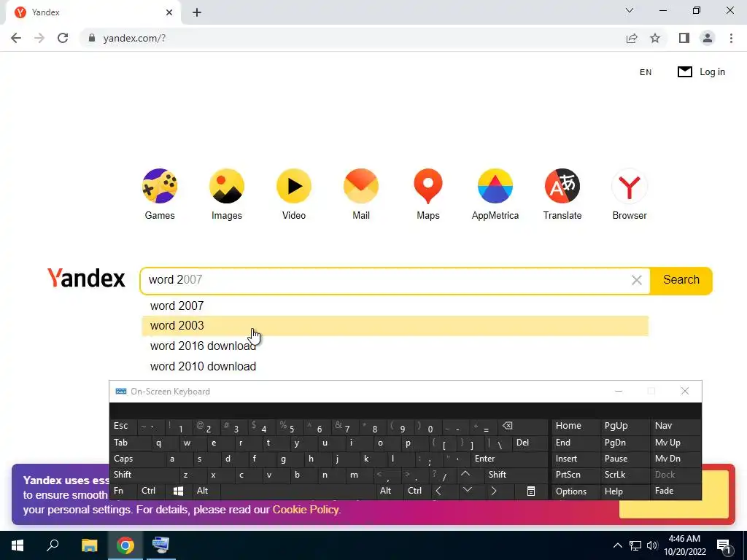Open Yandex Browser service icon
747x560 pixels.
point(630,186)
